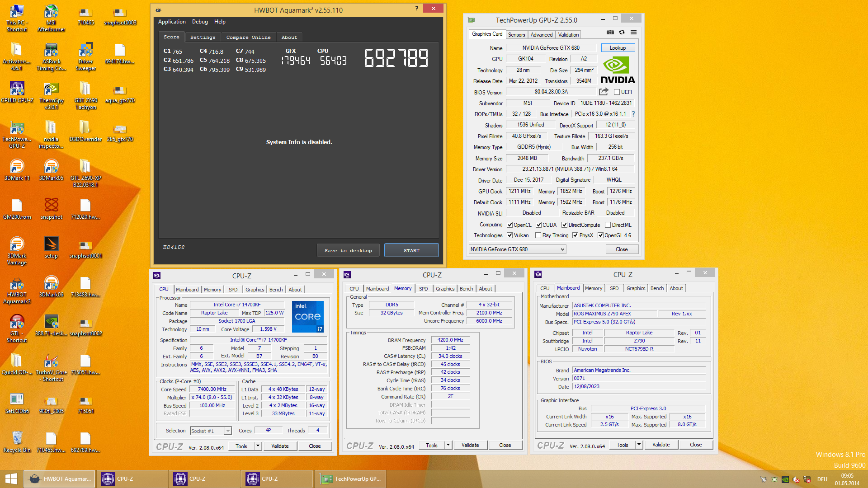
Task: Click the GPU Name field in GPU-Z
Action: pyautogui.click(x=551, y=48)
